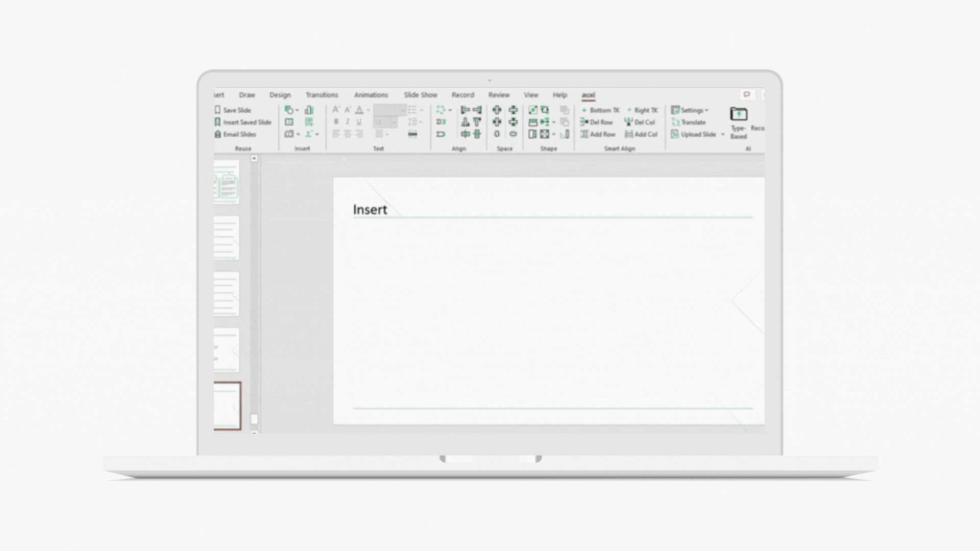This screenshot has height=551, width=980.
Task: Open the Type-Based folder icon
Action: pyautogui.click(x=739, y=114)
